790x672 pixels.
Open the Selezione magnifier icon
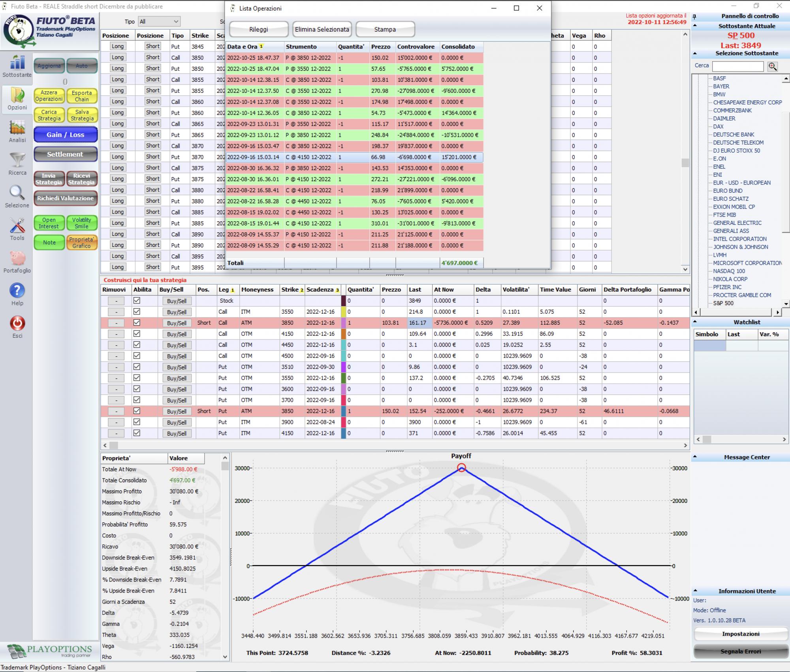point(17,193)
